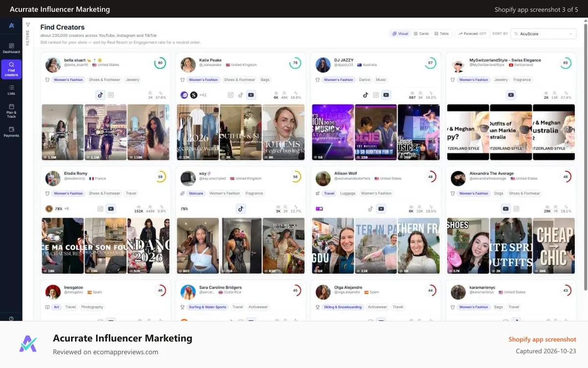The height and width of the screenshot is (368, 588).
Task: Select TikTok icon on Allison Wolf card
Action: (x=371, y=209)
